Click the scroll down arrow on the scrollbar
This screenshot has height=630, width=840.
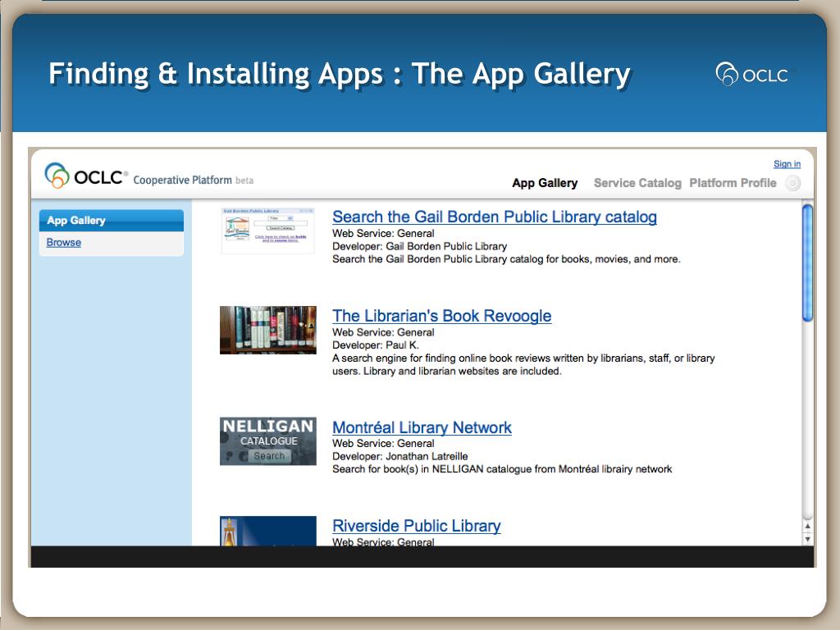pos(807,539)
